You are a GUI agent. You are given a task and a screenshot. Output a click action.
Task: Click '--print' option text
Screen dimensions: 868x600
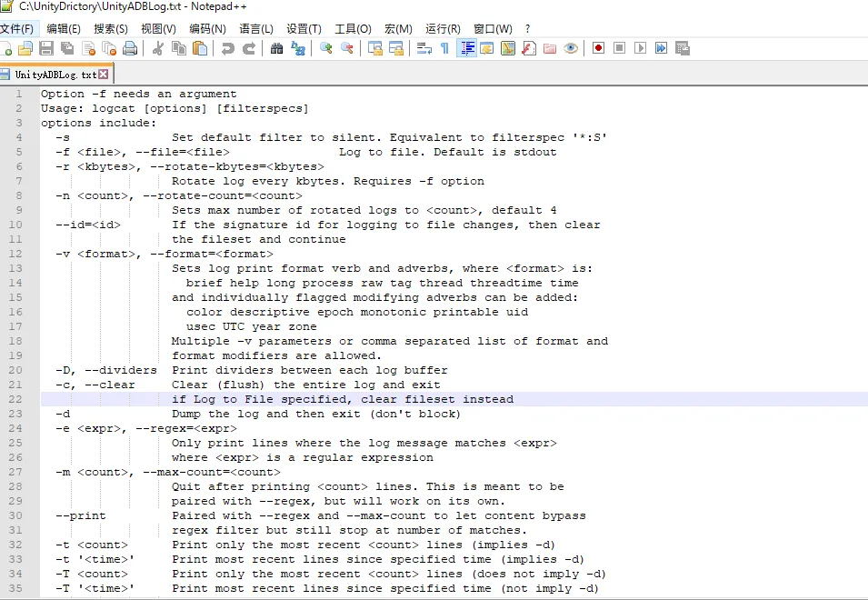point(80,515)
